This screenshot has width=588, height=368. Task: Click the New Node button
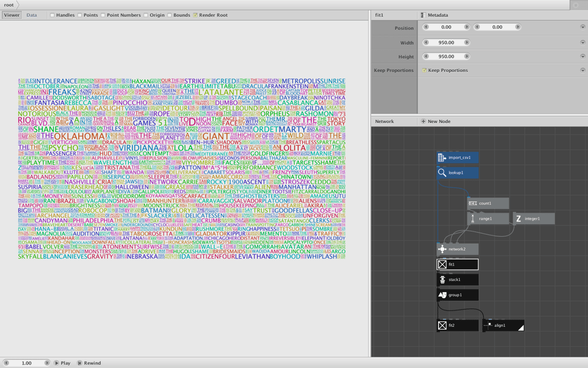436,121
